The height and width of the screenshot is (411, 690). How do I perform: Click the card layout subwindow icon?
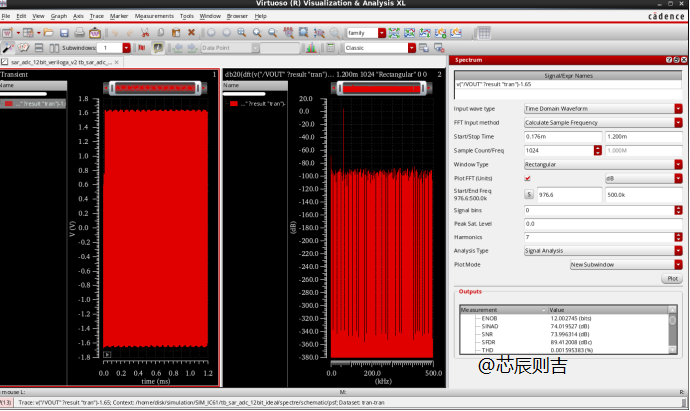[x=23, y=48]
